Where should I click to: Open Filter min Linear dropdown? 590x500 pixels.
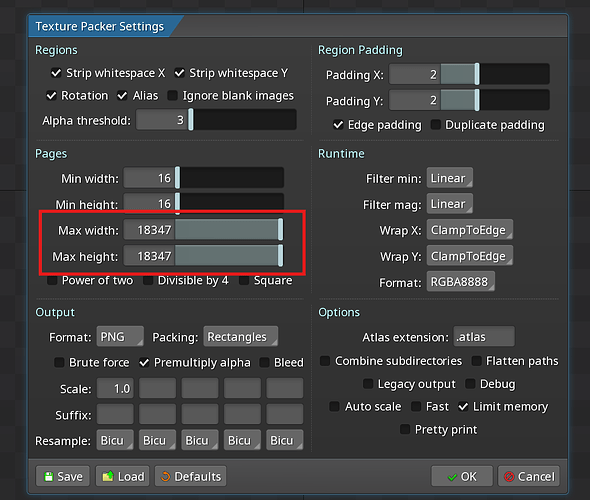(x=450, y=178)
